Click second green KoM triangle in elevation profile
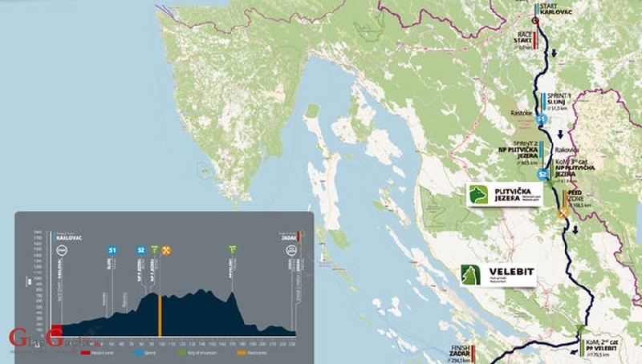Screen dimensions: 642x364 coord(233,249)
